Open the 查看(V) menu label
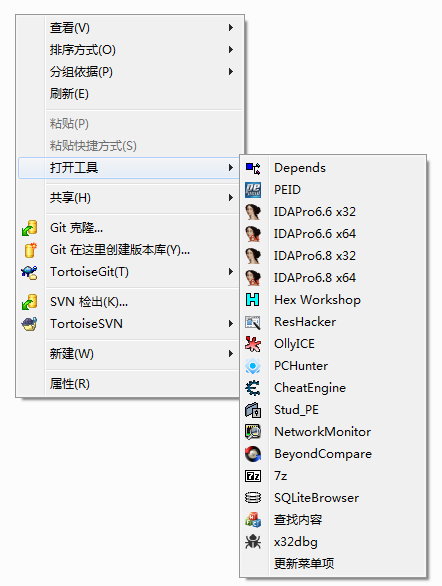 tap(70, 28)
